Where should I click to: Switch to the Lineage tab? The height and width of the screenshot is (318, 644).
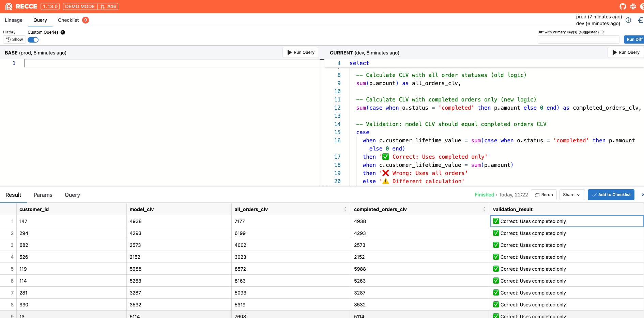click(x=14, y=20)
